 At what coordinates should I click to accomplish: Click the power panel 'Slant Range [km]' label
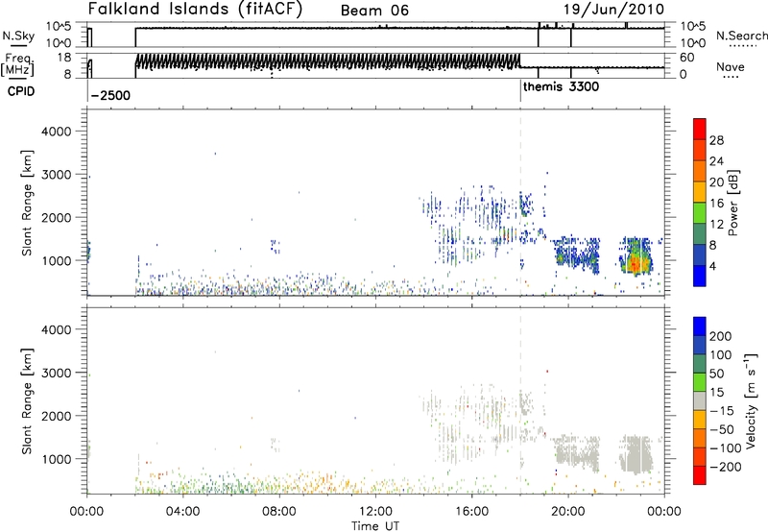click(27, 203)
